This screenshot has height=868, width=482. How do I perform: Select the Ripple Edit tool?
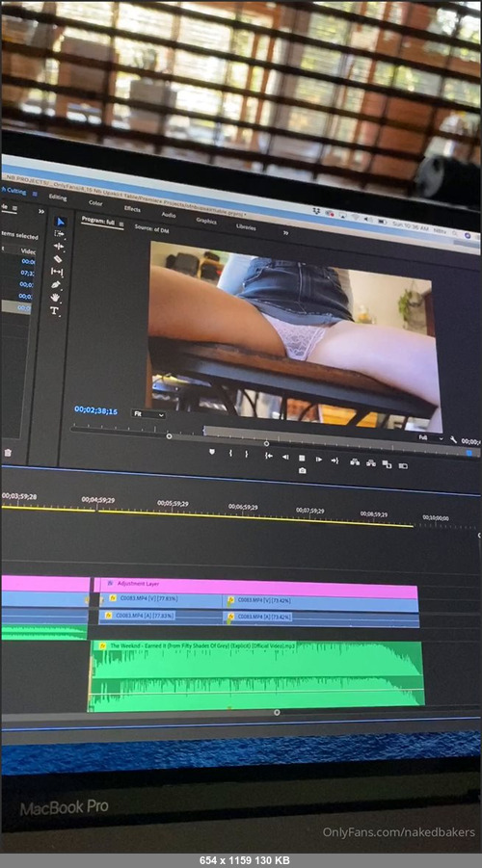click(59, 247)
